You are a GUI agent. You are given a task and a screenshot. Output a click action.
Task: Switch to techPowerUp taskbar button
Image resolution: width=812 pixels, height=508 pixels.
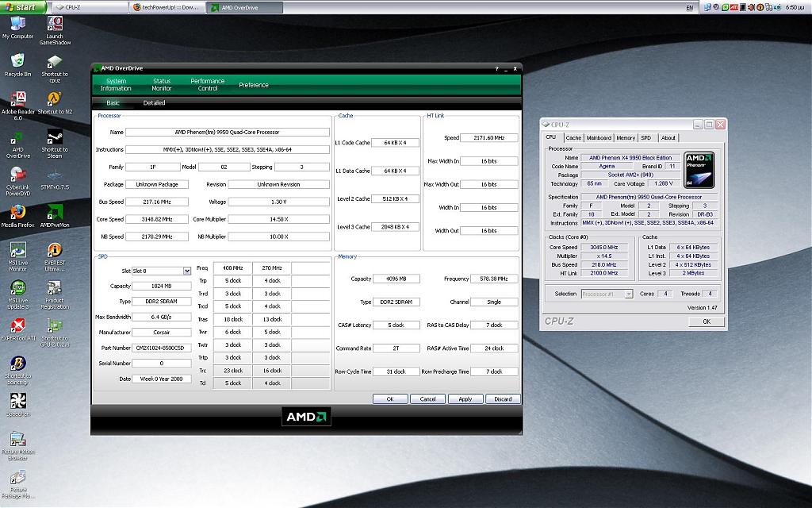168,7
